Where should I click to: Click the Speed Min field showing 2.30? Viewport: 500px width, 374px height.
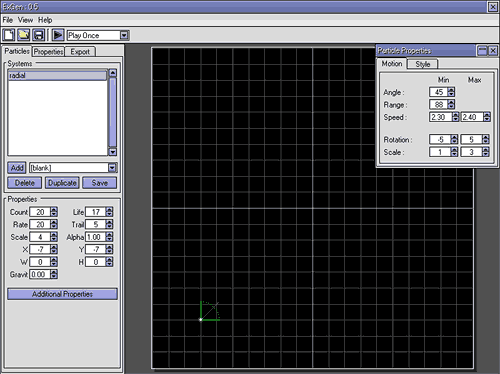click(440, 117)
